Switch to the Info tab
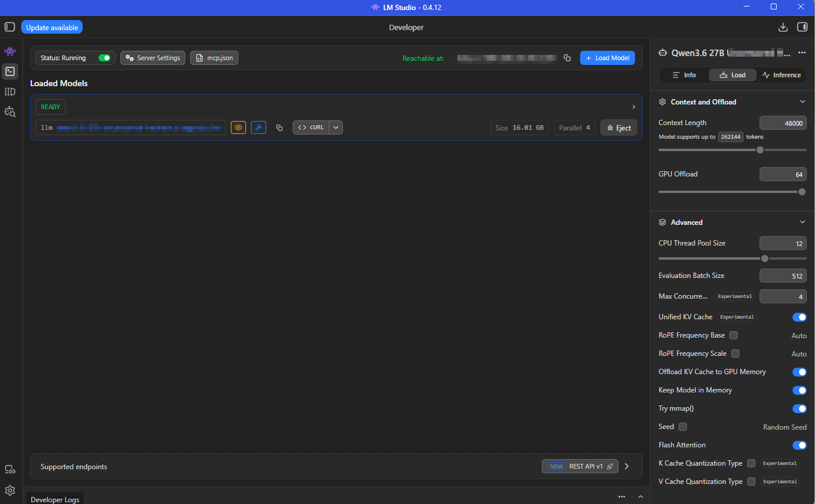This screenshot has width=815, height=504. [x=685, y=75]
